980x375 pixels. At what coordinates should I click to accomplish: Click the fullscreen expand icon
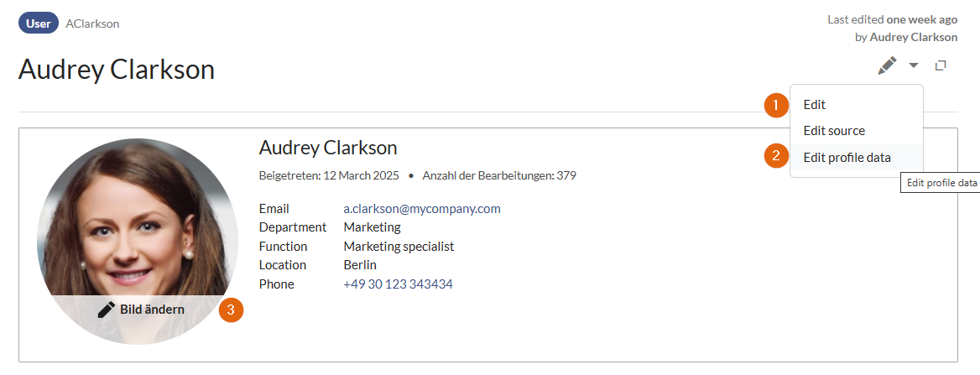tap(941, 65)
